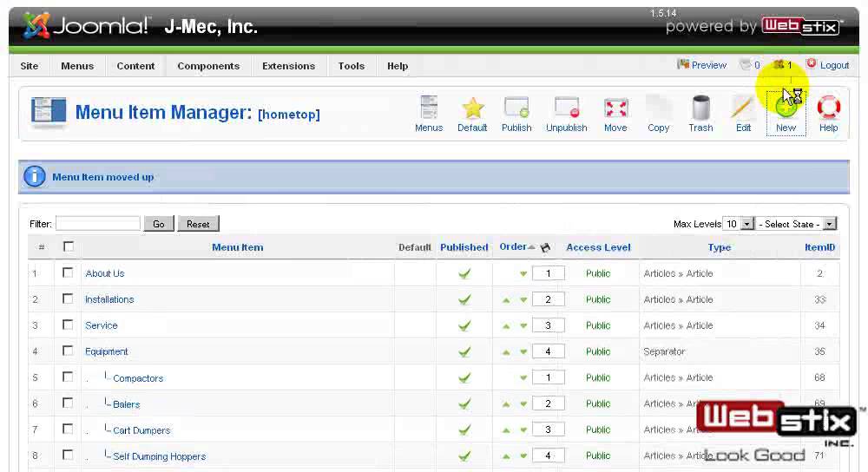Open the Content menu
Viewport: 868px width, 472px height.
coord(135,66)
